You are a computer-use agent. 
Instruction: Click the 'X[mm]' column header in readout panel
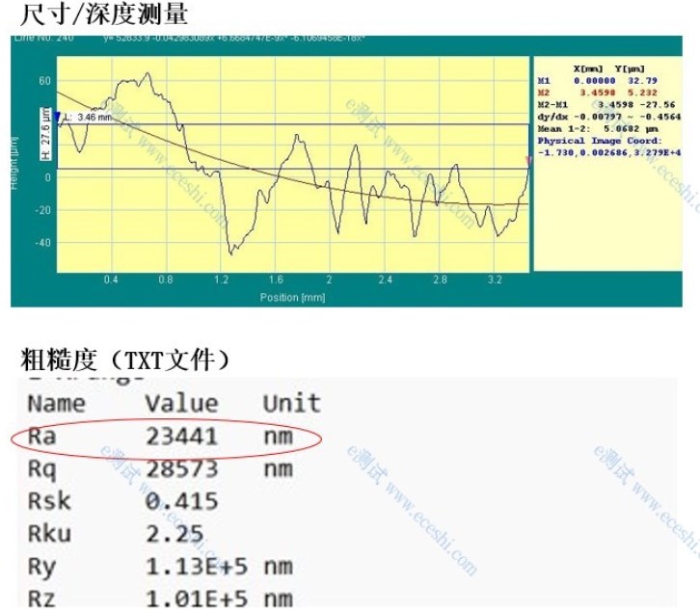tap(588, 68)
